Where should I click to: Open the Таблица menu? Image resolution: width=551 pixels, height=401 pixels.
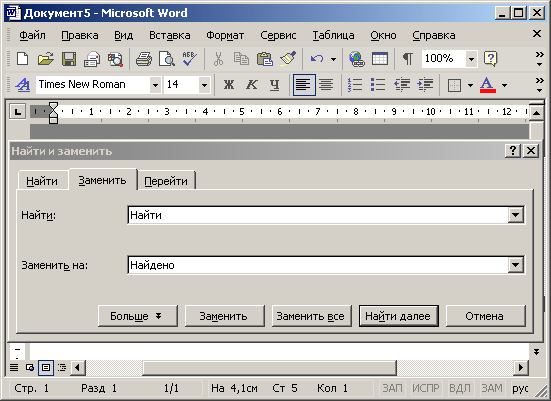(x=333, y=35)
